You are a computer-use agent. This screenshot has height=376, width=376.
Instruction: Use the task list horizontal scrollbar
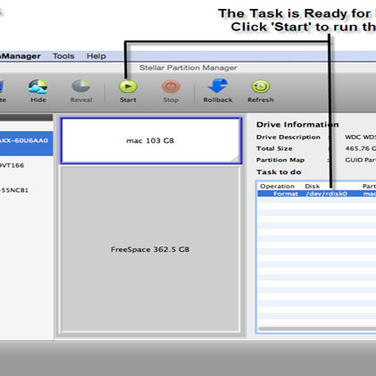pos(317,329)
